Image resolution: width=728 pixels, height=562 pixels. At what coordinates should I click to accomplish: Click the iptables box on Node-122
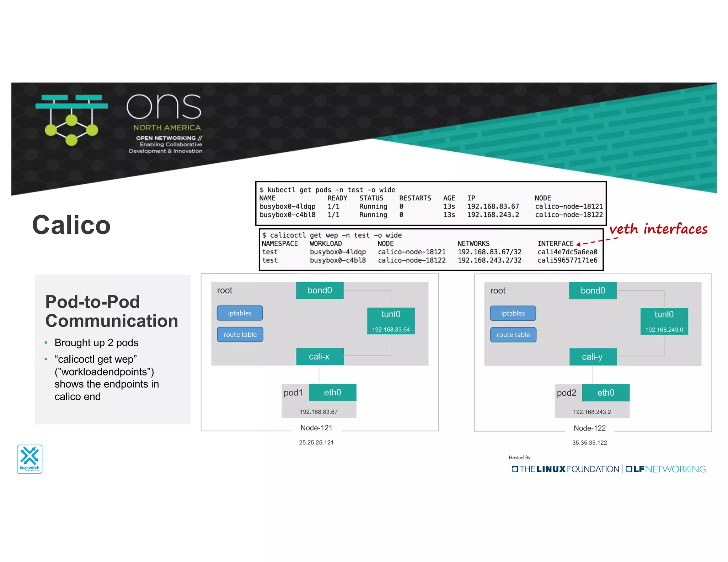coord(513,313)
